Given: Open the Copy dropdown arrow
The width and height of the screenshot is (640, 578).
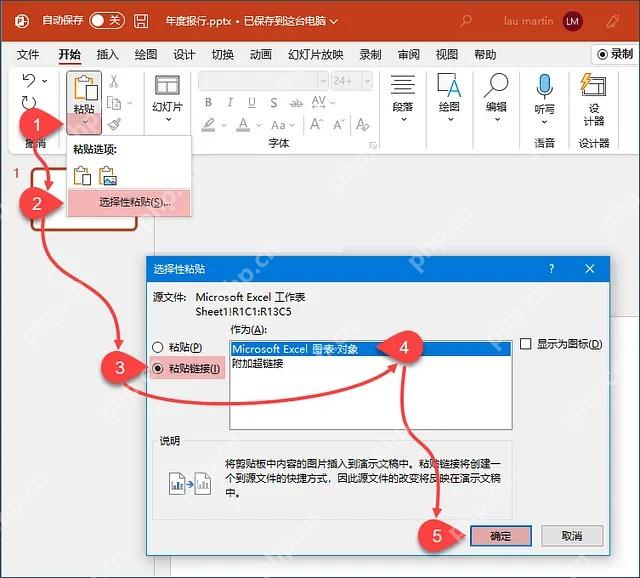Looking at the screenshot, I should (x=130, y=103).
